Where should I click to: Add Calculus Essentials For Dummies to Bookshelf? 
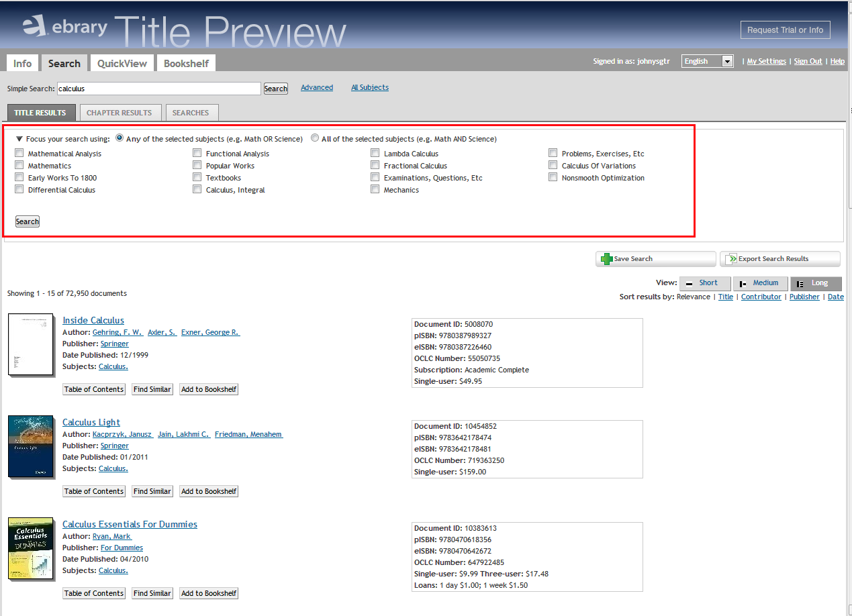pyautogui.click(x=209, y=593)
